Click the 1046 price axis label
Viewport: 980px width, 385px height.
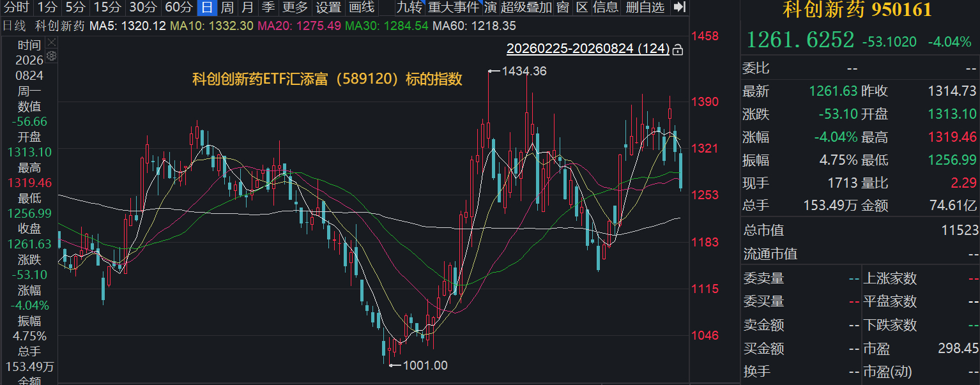point(705,335)
